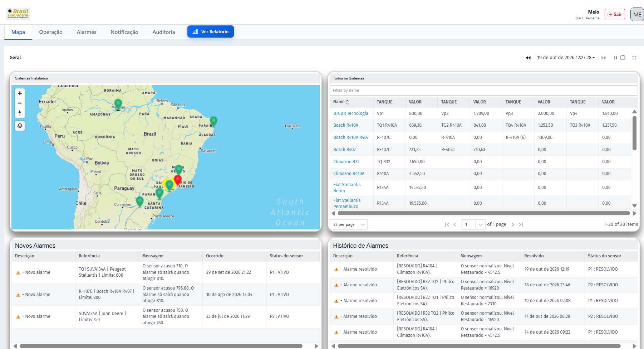Toggle sort order on Name column
This screenshot has height=349, width=644.
[x=347, y=102]
